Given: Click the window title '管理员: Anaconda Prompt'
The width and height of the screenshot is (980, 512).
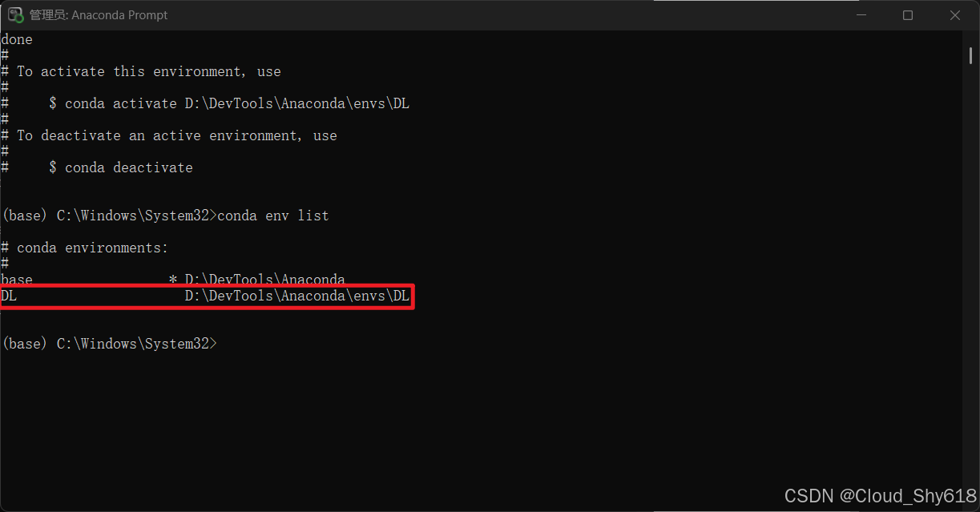Looking at the screenshot, I should point(99,14).
